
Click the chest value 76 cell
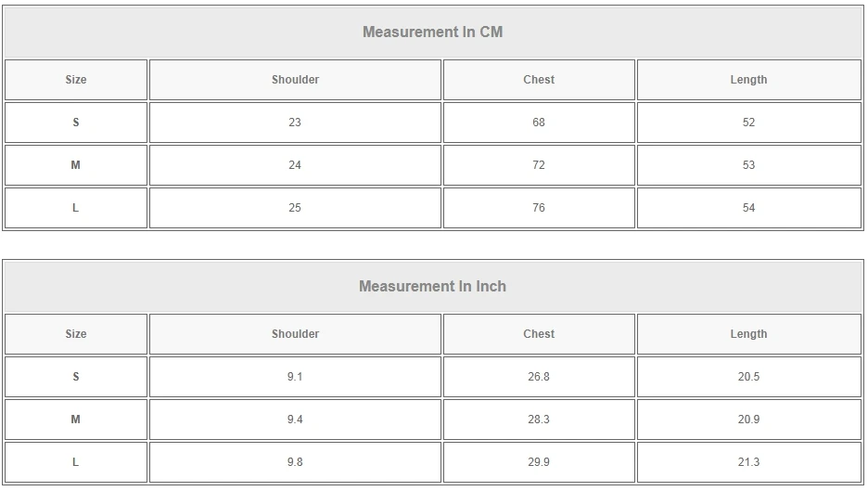[x=539, y=208]
